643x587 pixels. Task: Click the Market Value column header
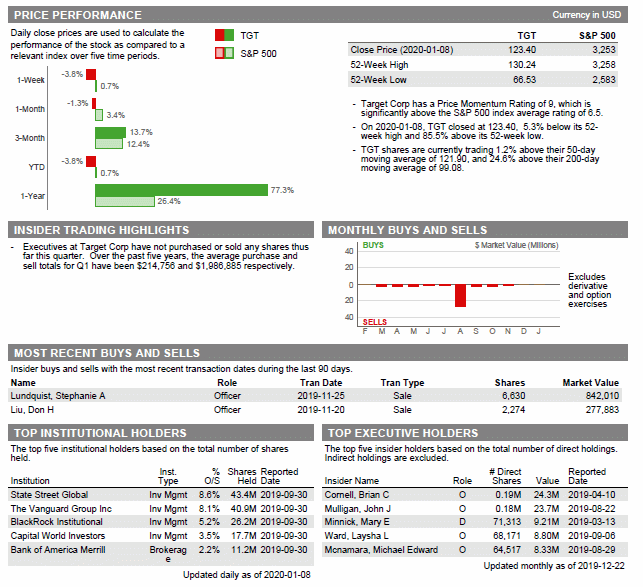point(591,383)
